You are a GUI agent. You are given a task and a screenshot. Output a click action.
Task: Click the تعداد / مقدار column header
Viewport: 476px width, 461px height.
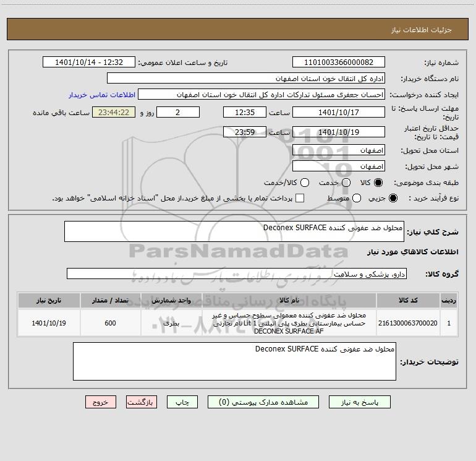[110, 300]
